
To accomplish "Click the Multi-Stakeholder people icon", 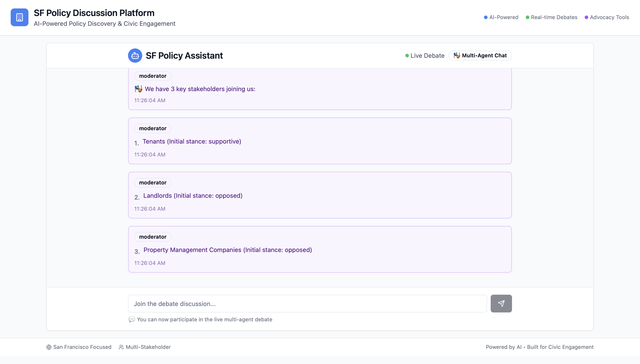I will click(121, 347).
